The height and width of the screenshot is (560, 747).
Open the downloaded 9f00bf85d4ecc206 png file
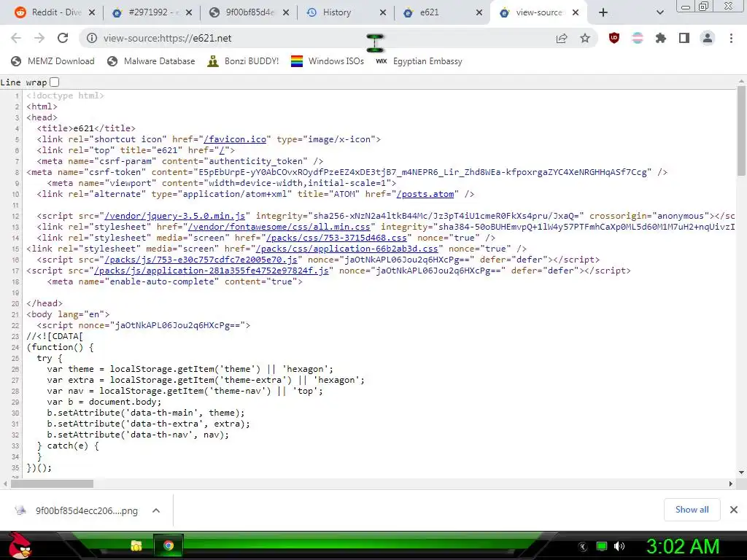point(77,510)
